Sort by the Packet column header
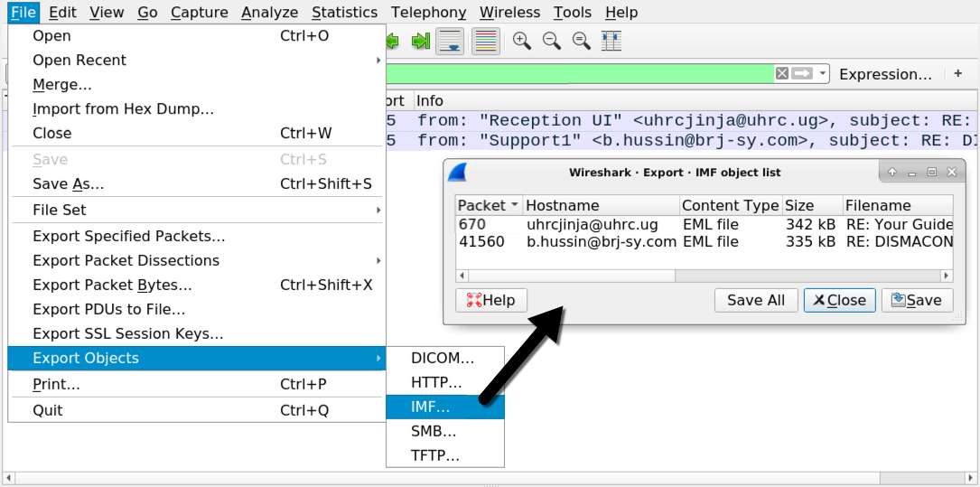 [489, 205]
